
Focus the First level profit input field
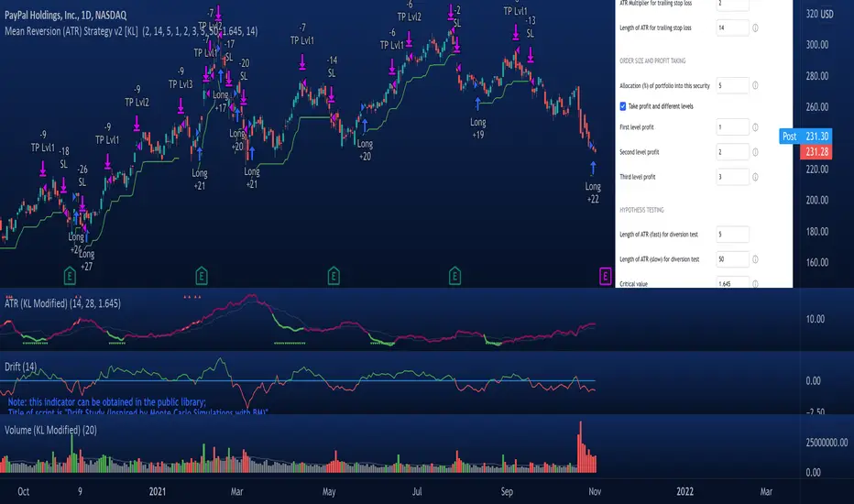point(732,126)
